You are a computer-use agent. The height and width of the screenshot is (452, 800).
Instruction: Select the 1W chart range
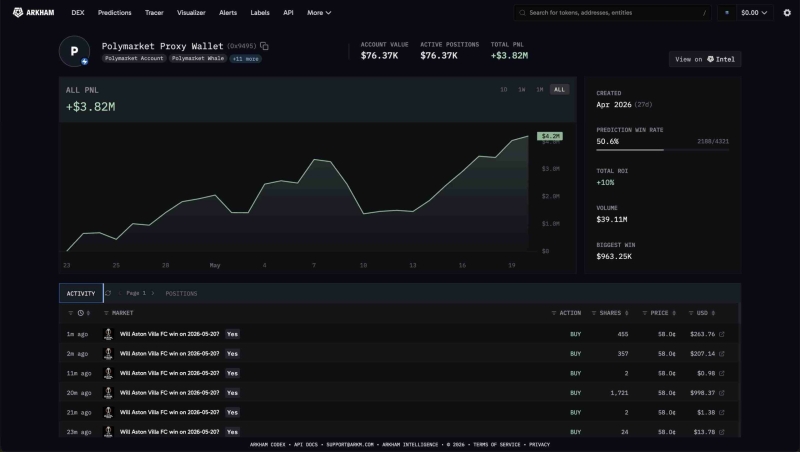tap(521, 90)
